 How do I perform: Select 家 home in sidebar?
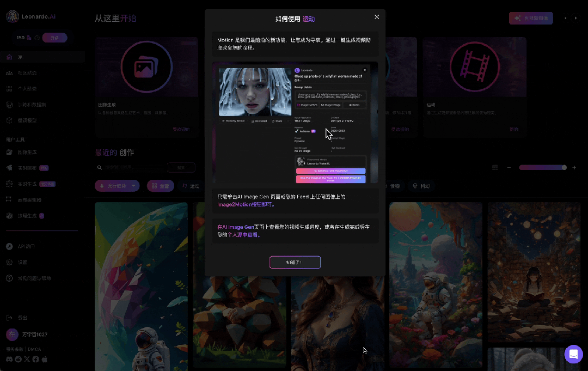[42, 57]
